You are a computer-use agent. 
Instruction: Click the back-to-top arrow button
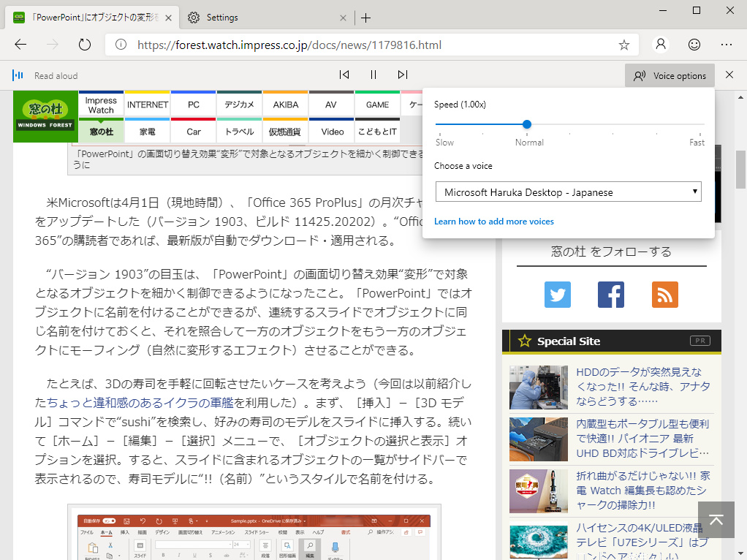point(716,520)
